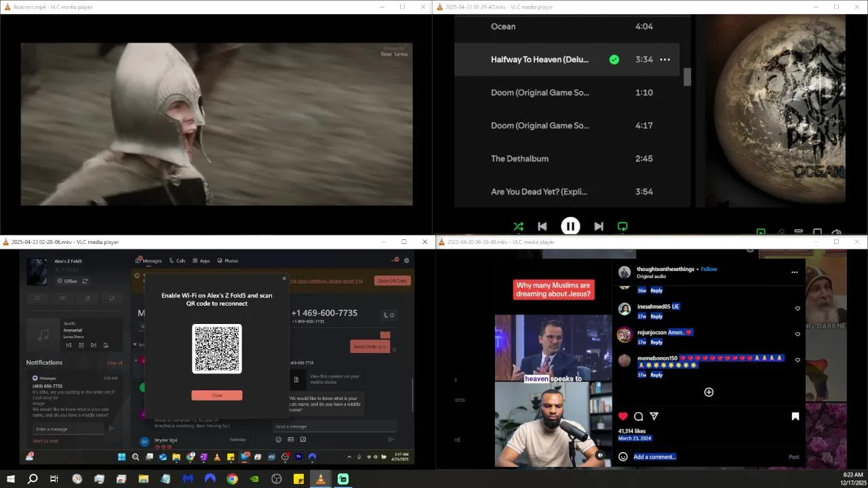868x488 pixels.
Task: Skip to next track in Spotify
Action: point(599,226)
